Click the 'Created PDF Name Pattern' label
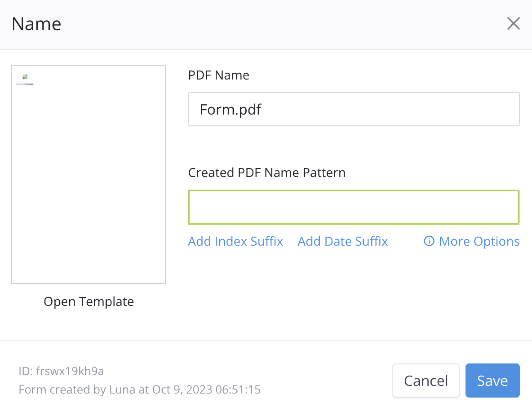532x416 pixels. 267,173
